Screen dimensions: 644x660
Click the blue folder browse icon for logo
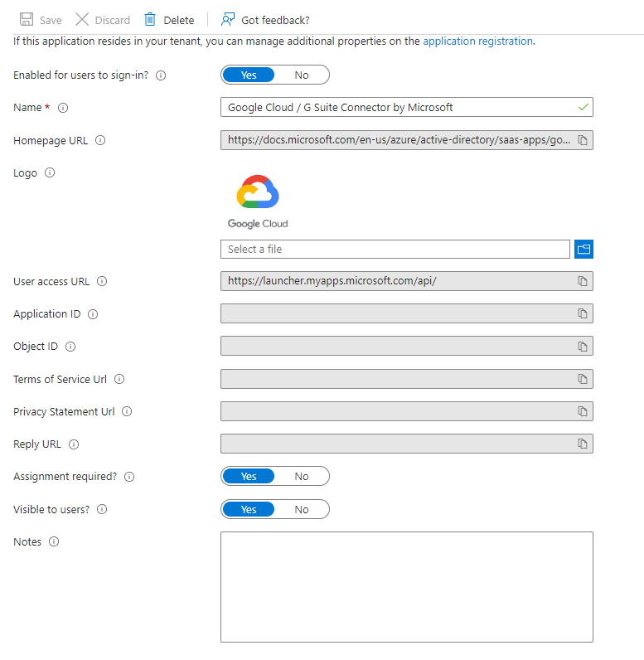point(583,250)
